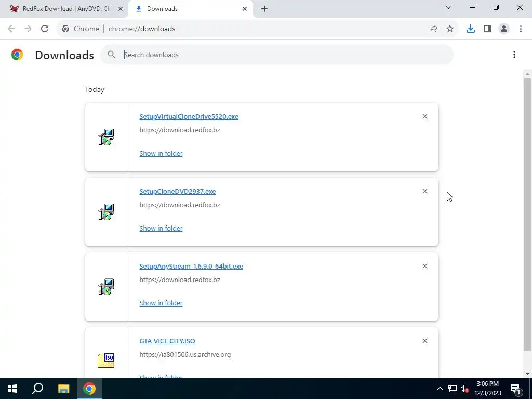This screenshot has height=399, width=532.
Task: Click the Chrome taskbar icon
Action: (89, 389)
